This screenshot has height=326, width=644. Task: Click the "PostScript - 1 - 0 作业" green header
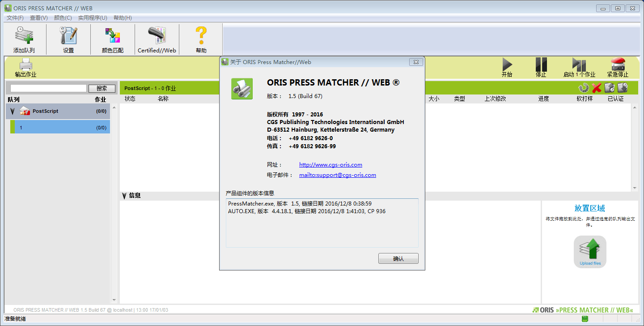150,88
